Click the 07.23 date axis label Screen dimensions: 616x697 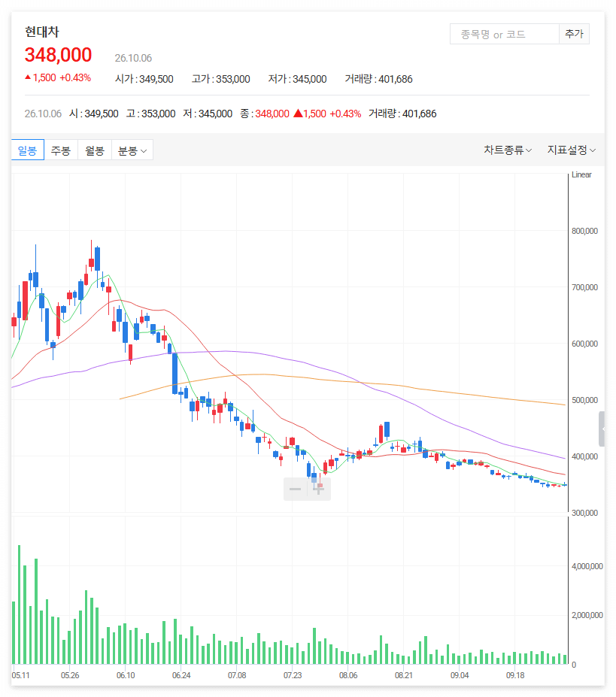pos(293,676)
